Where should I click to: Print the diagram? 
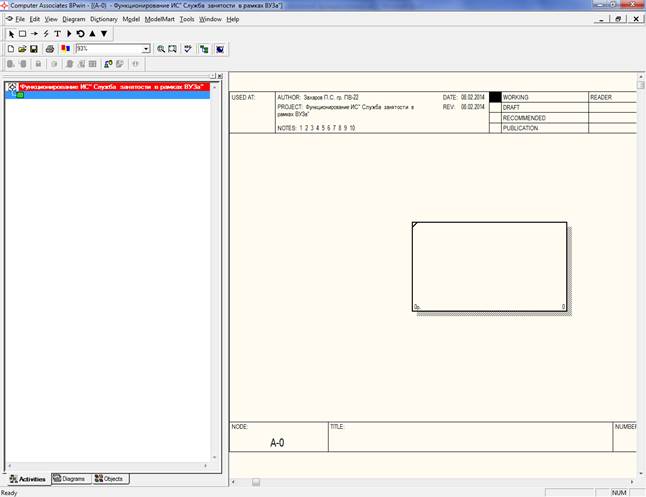point(50,49)
